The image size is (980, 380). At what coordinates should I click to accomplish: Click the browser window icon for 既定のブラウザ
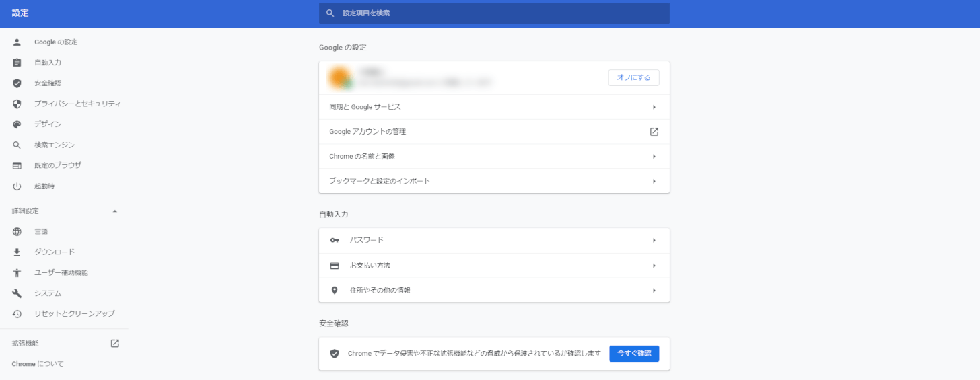pos(17,165)
